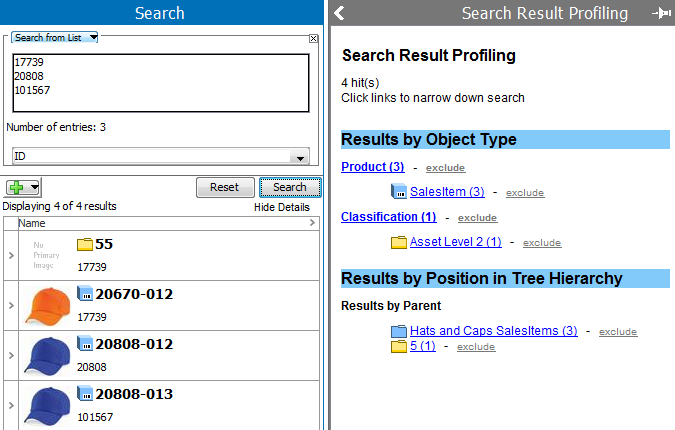The image size is (675, 430).
Task: Click the yellow folder icon beside 5 (1)
Action: pos(399,346)
